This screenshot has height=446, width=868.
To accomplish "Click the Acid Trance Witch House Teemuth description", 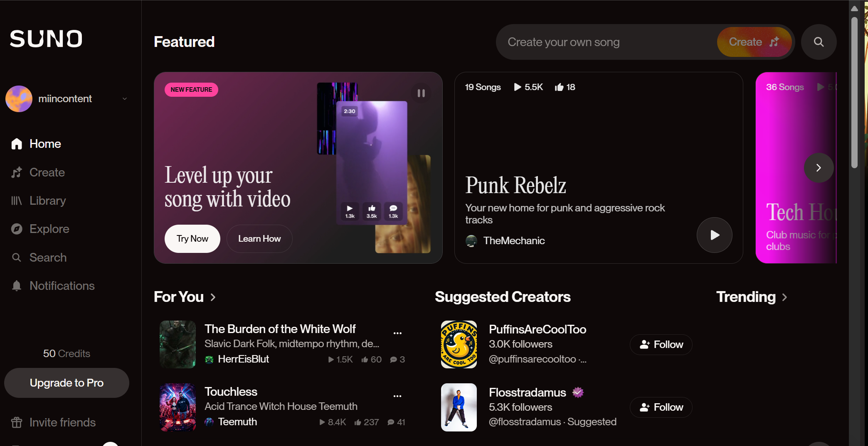I will pos(281,407).
